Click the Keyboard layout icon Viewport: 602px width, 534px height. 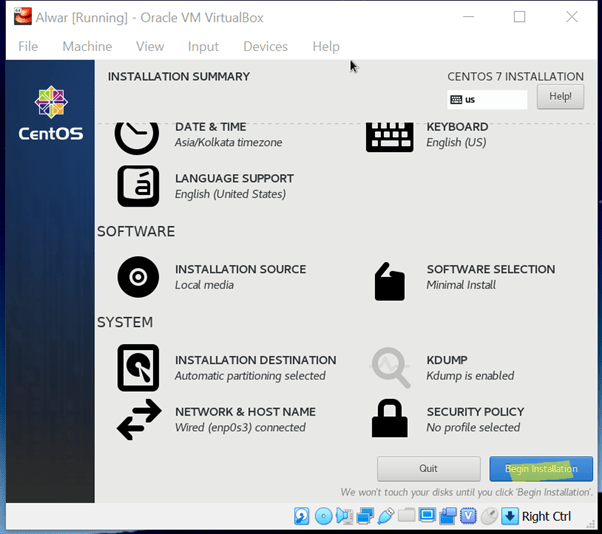(x=389, y=136)
